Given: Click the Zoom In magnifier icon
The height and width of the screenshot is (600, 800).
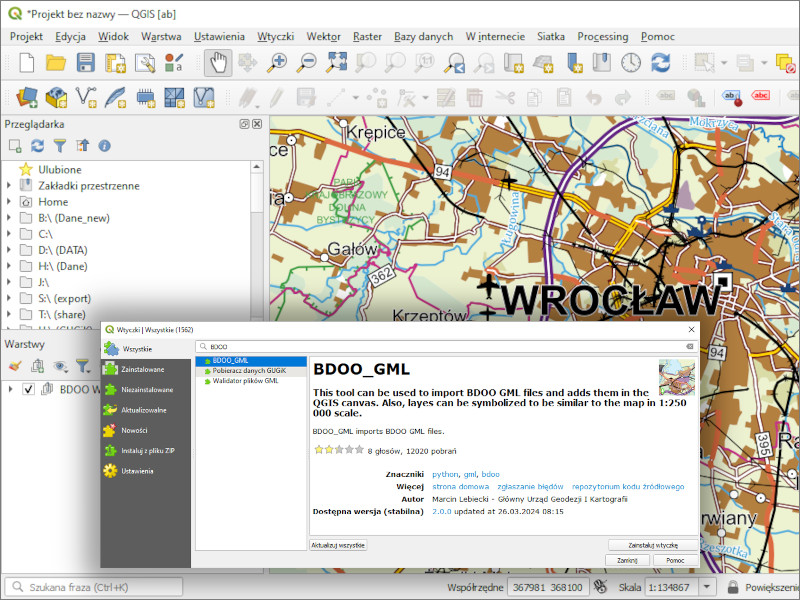Looking at the screenshot, I should [277, 63].
